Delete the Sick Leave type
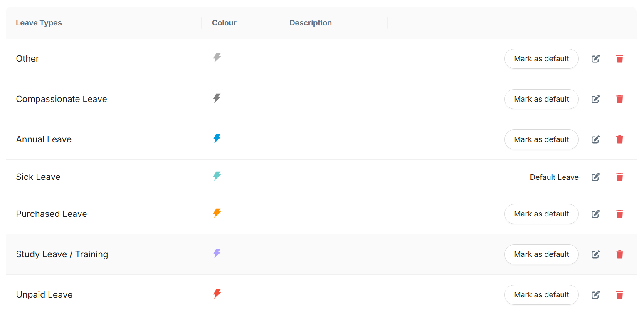The image size is (644, 316). click(x=619, y=177)
